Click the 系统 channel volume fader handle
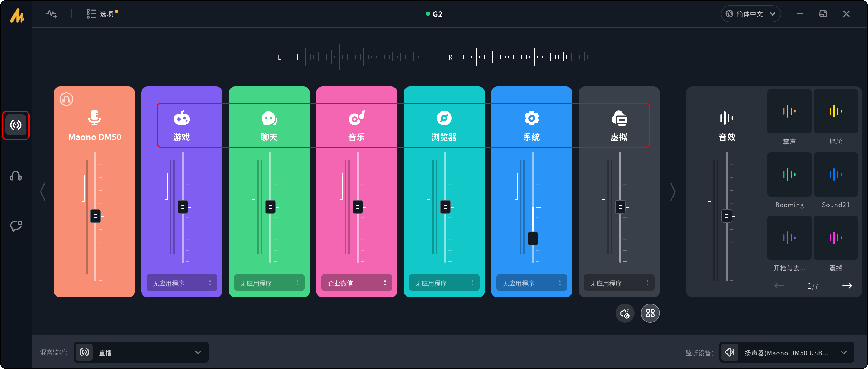Viewport: 868px width, 369px height. pos(532,239)
